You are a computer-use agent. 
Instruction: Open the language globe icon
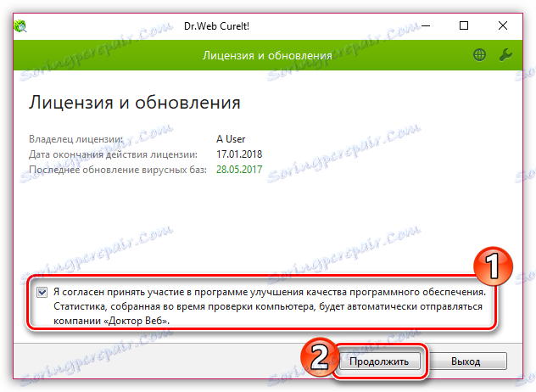point(479,55)
